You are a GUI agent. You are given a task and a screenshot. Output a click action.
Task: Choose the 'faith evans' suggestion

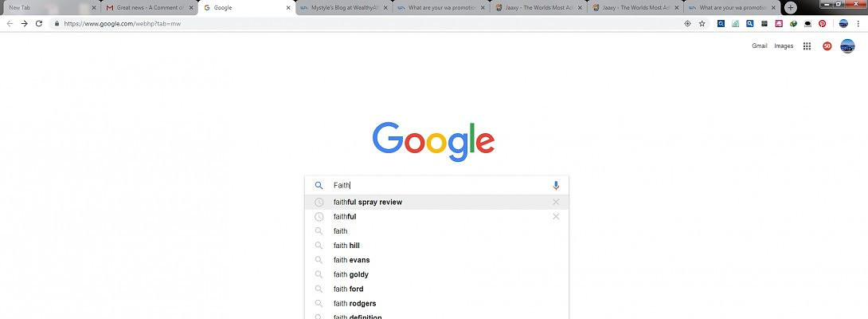coord(351,260)
